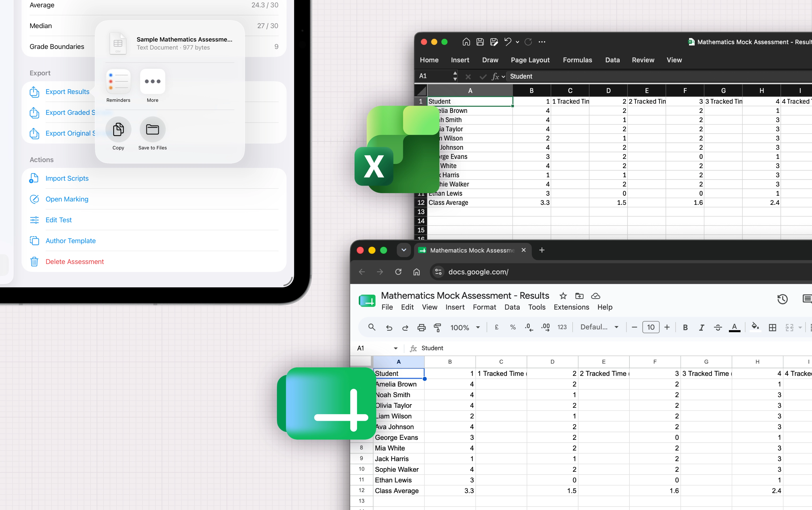Open the Page Layout ribbon tab
Viewport: 812px width, 510px height.
click(x=530, y=60)
